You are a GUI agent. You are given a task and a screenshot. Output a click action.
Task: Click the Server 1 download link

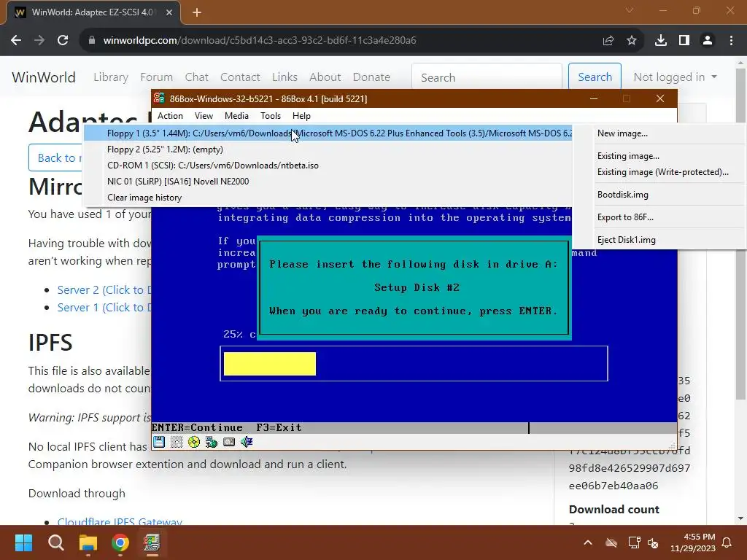pos(104,308)
